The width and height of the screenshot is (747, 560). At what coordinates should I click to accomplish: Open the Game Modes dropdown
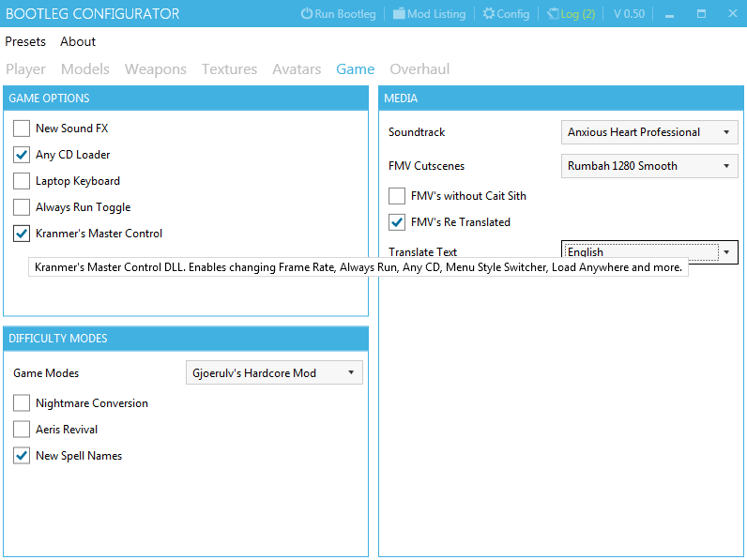(x=274, y=372)
